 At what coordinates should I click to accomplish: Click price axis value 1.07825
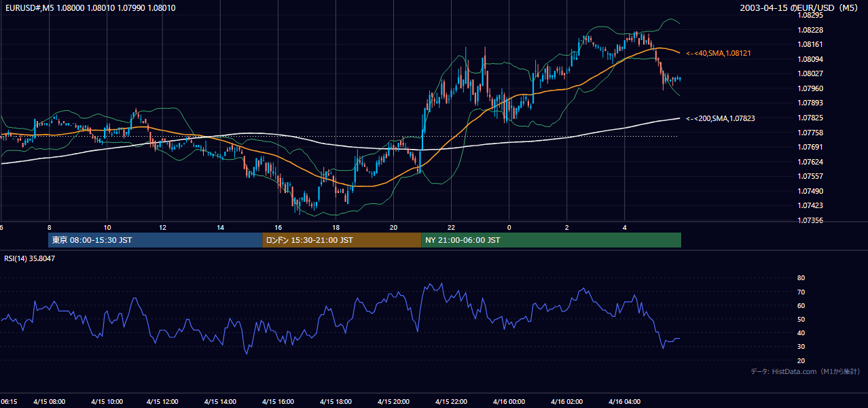pyautogui.click(x=810, y=118)
